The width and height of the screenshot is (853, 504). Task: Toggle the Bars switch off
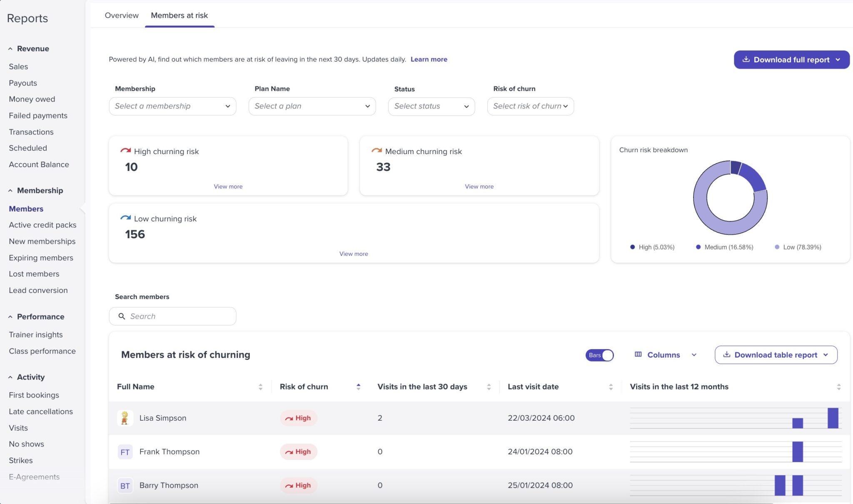pyautogui.click(x=599, y=355)
